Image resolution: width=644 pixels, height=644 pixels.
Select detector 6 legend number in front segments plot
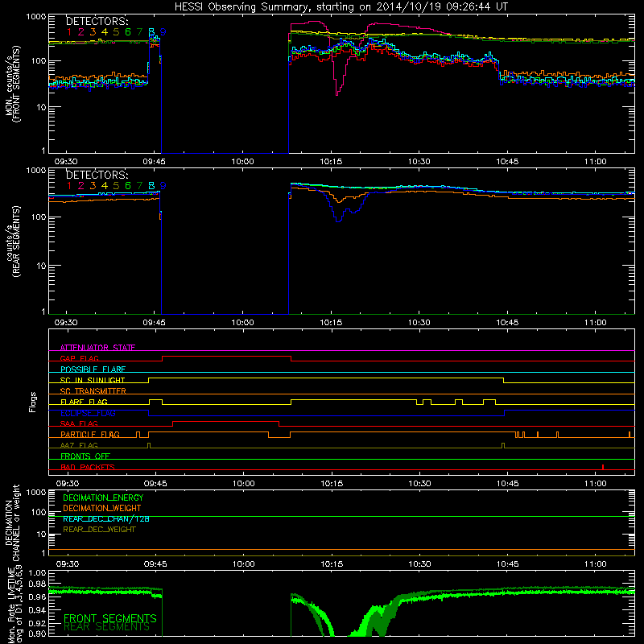(x=128, y=32)
